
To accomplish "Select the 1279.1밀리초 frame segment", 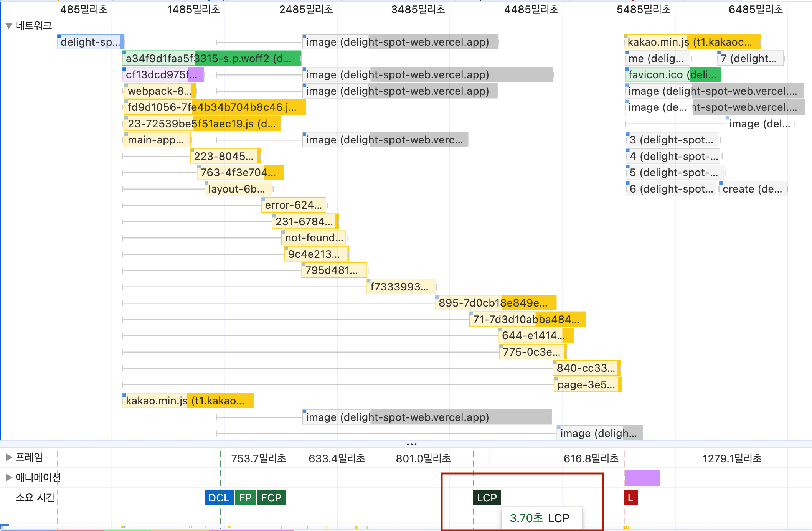I will click(x=731, y=458).
